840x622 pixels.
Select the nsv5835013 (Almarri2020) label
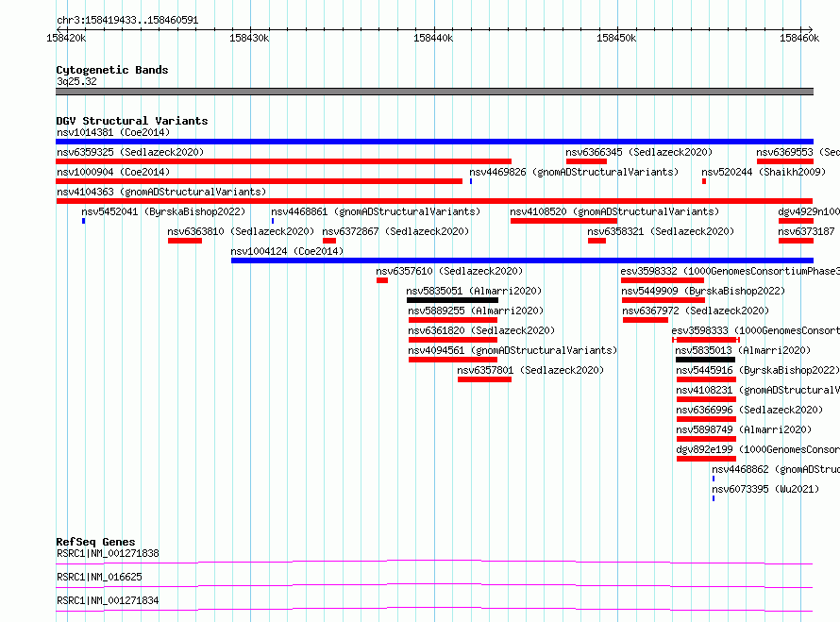743,350
